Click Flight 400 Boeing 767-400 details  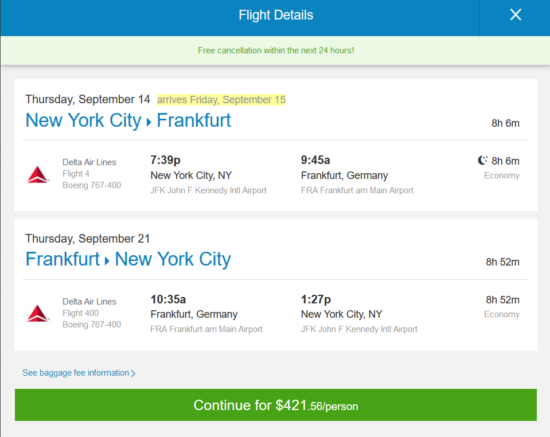(x=92, y=319)
